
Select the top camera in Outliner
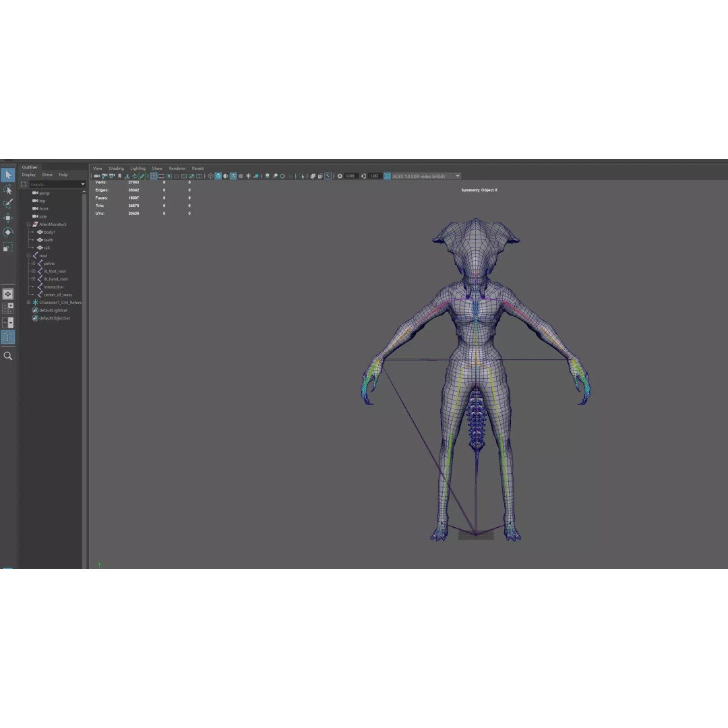click(39, 201)
